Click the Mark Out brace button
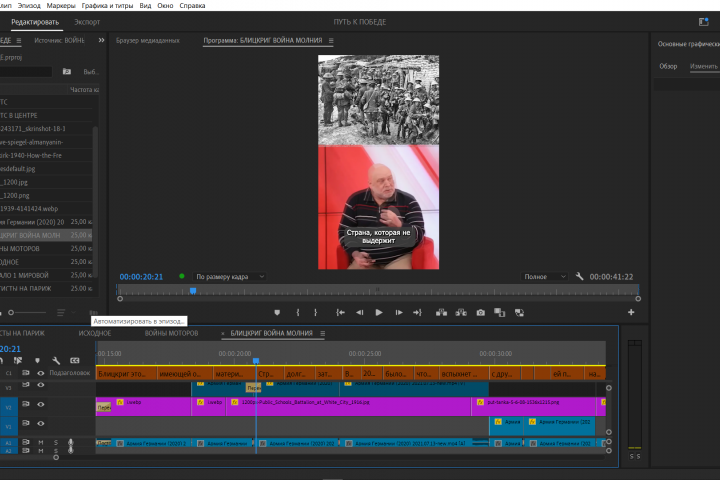 (315, 312)
